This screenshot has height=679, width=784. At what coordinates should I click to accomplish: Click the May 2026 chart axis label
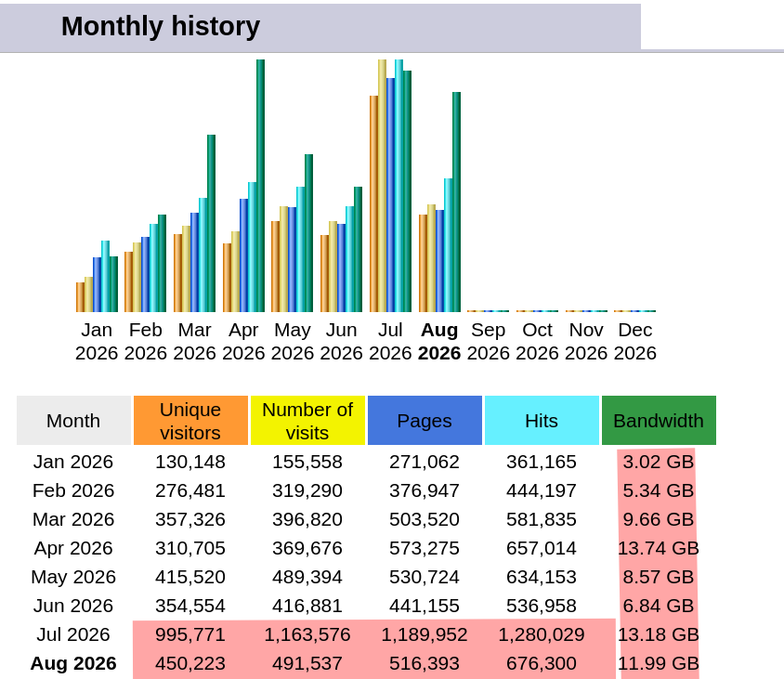coord(293,342)
